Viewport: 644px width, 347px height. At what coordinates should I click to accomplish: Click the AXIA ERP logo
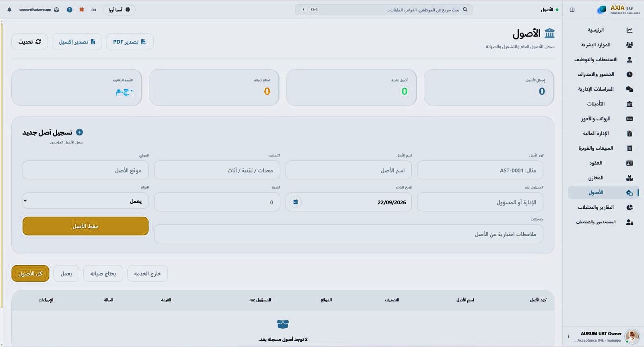coord(619,10)
